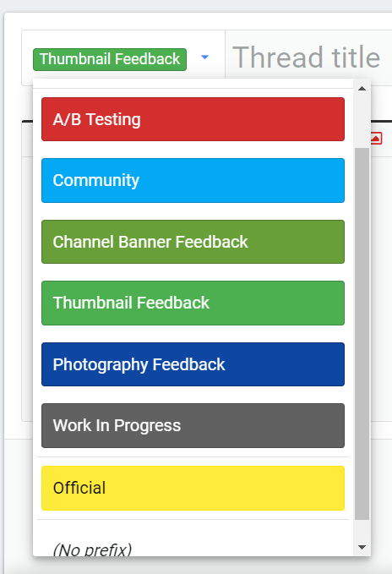Click the scrollbar down arrow in prefix list
Screen dimensions: 392x574
tap(362, 547)
